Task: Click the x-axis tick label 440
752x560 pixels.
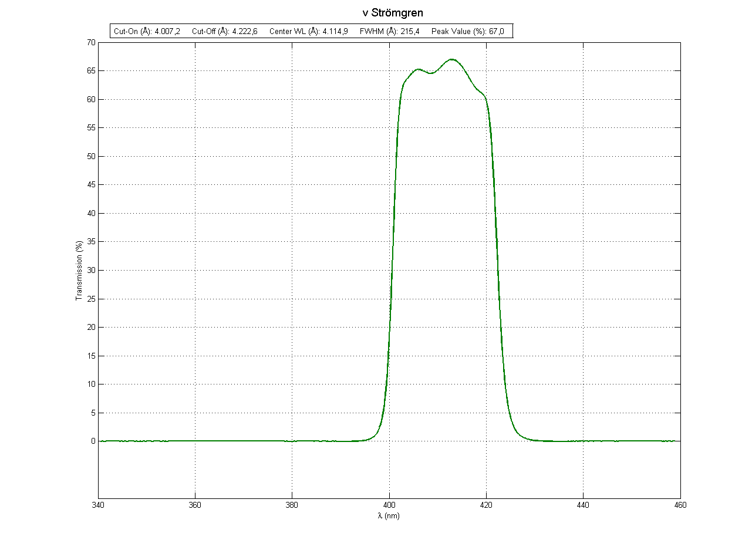Action: (x=583, y=505)
